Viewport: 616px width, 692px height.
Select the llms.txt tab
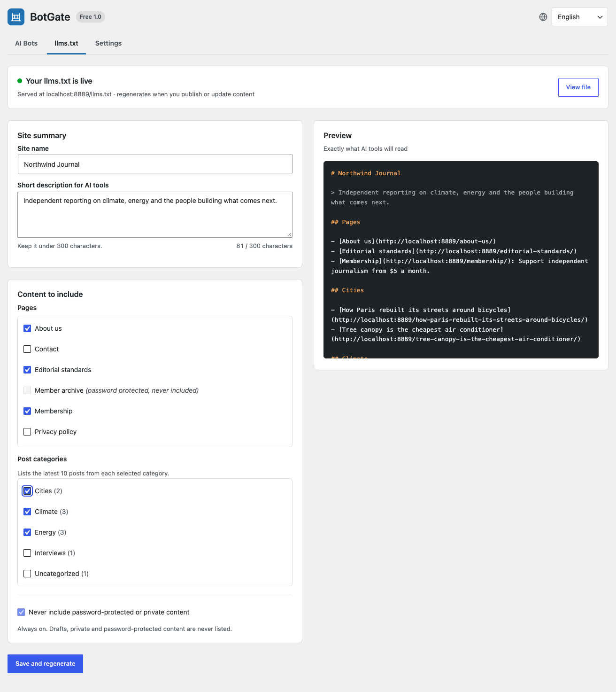[x=66, y=43]
